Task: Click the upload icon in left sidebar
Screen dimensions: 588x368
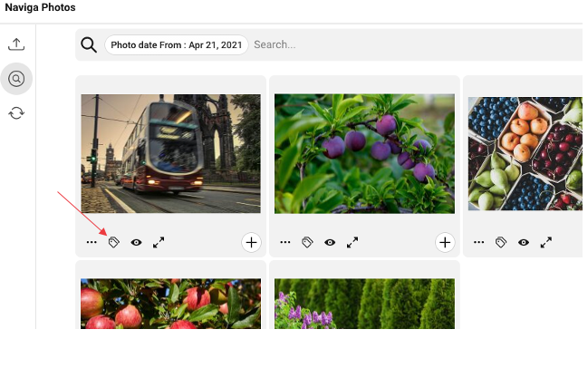Action: [x=16, y=44]
